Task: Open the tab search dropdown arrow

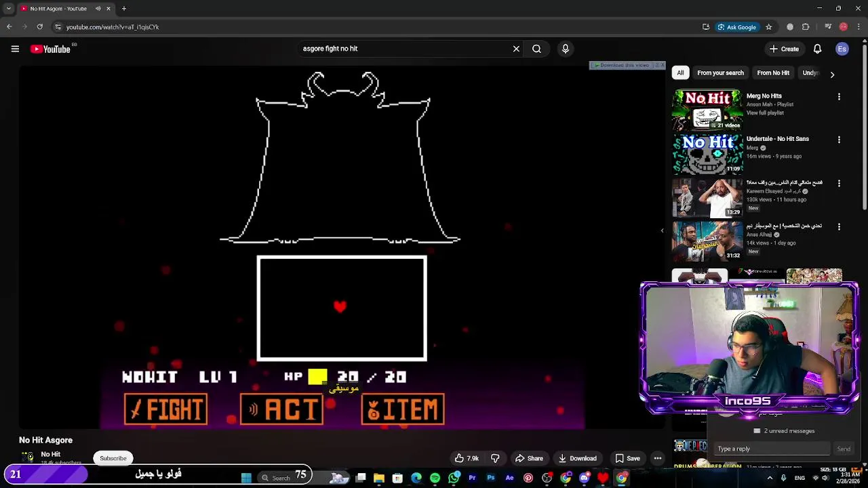Action: (x=8, y=9)
